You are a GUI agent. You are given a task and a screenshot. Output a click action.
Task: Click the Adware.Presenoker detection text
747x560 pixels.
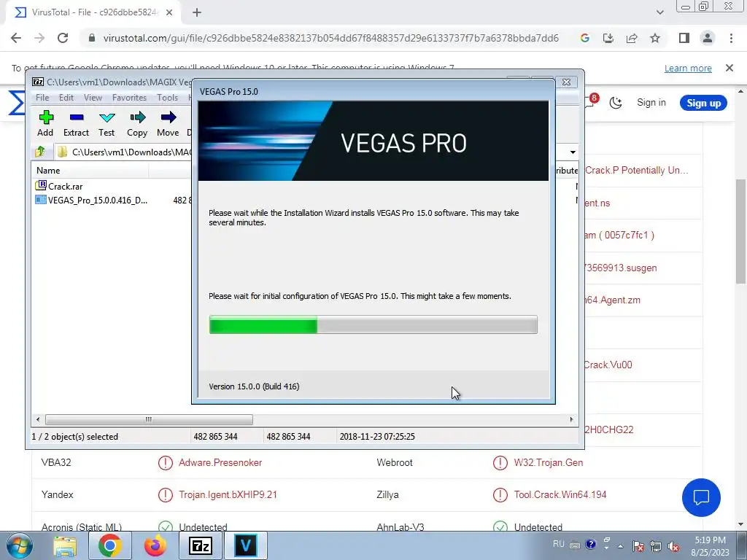220,462
